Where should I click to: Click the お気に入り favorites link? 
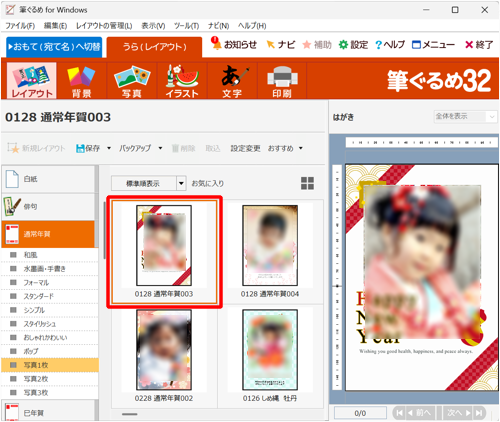(207, 183)
